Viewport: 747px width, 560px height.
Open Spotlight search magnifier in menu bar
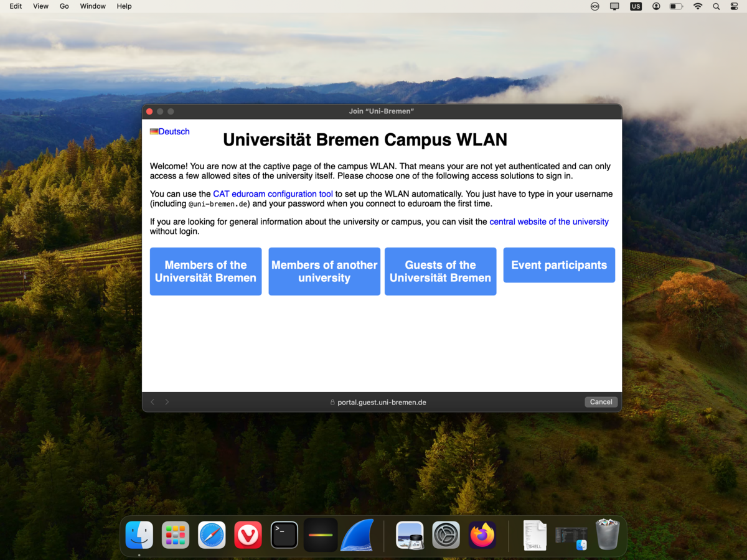(716, 6)
